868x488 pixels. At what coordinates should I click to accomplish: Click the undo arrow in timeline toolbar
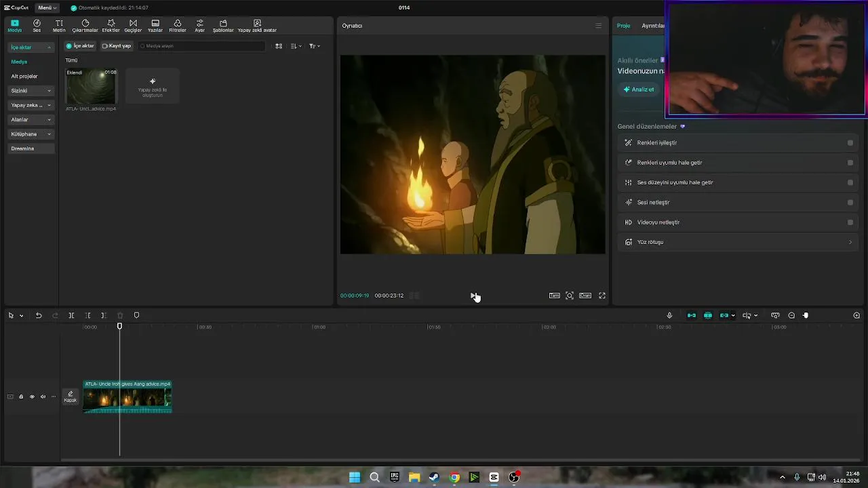(x=39, y=315)
